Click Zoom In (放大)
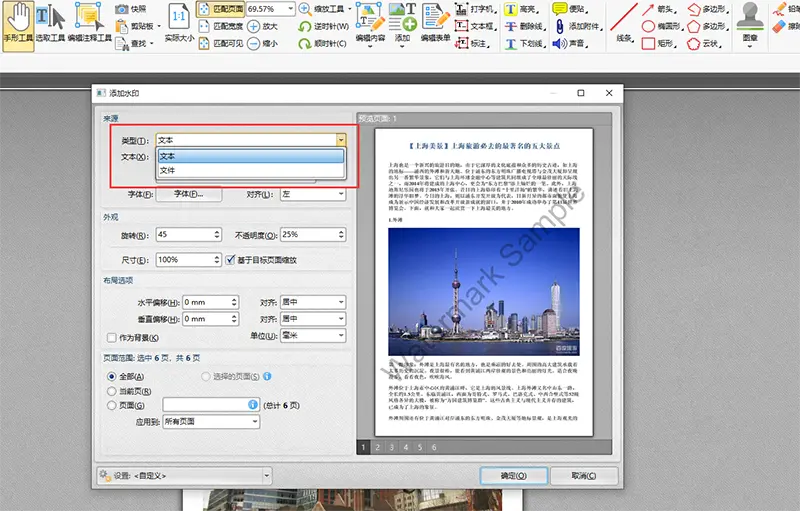 [x=262, y=26]
